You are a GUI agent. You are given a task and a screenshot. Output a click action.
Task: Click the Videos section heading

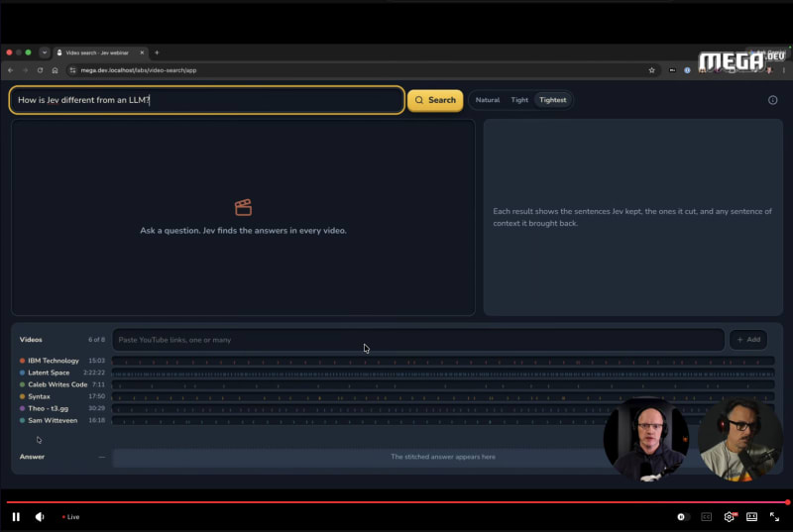31,340
